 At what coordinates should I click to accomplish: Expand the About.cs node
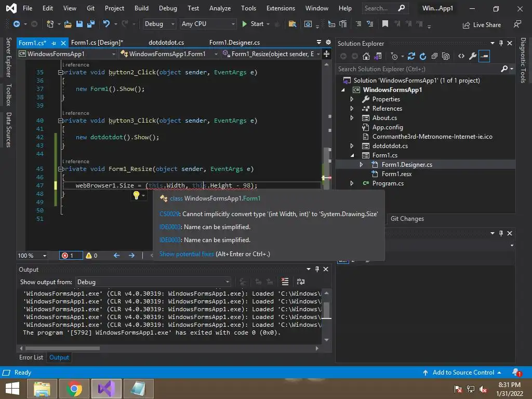point(352,118)
